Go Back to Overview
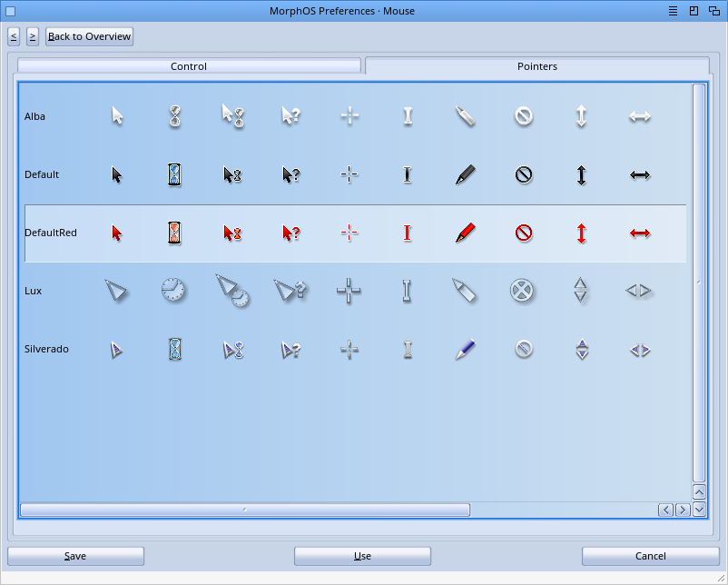 click(89, 36)
